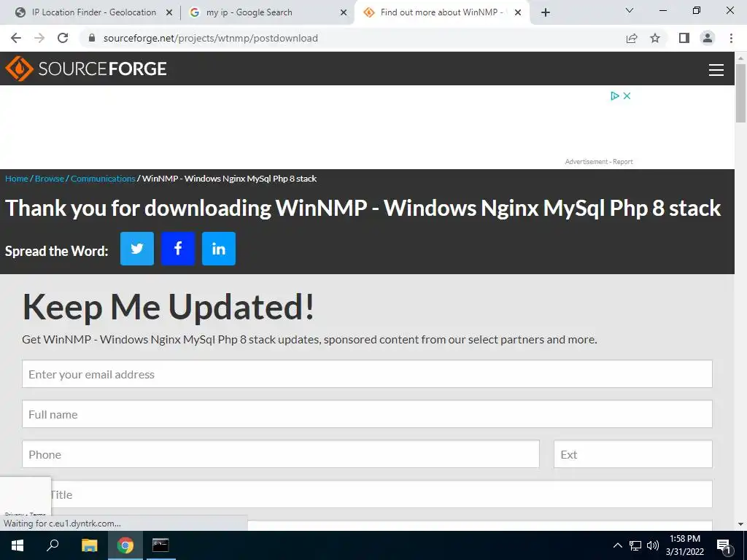Open a new browser tab
Viewport: 747px width, 560px height.
click(x=546, y=12)
